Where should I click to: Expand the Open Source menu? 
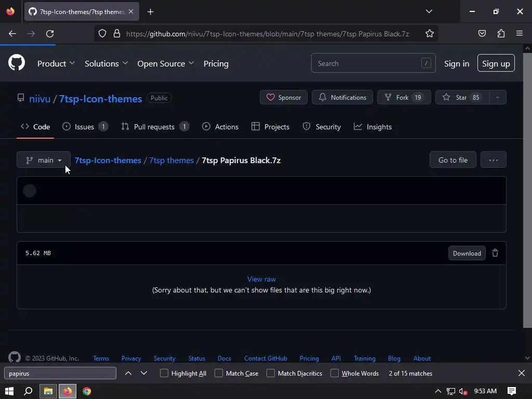click(166, 63)
